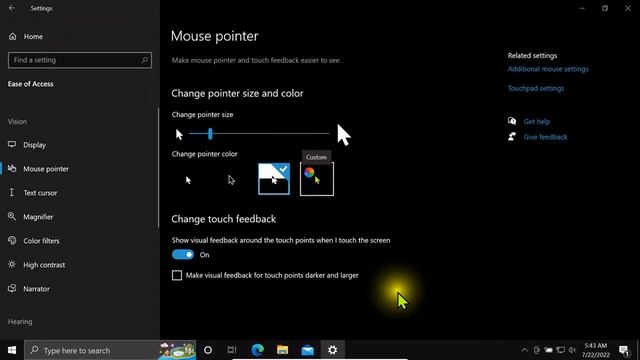Click the High contrast sun icon

tap(12, 264)
